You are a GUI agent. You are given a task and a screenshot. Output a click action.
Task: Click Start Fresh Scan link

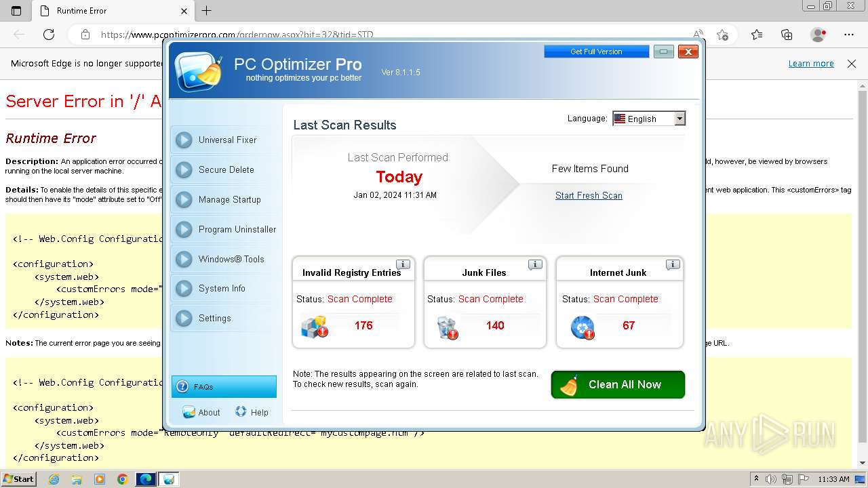589,195
